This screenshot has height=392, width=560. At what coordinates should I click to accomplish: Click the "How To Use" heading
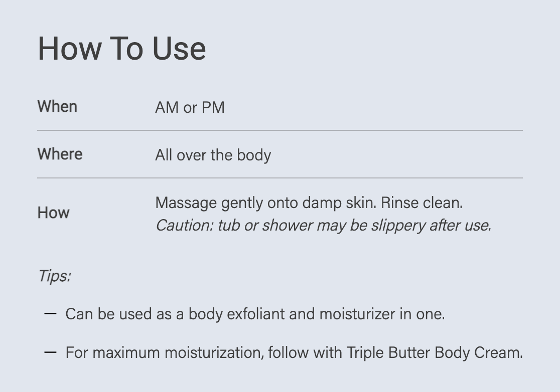122,49
